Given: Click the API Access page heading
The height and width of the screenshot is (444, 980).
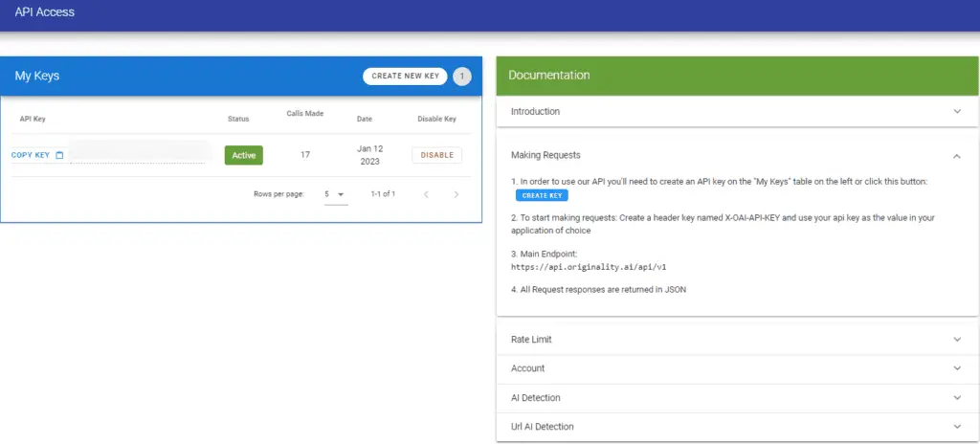Looking at the screenshot, I should point(44,11).
